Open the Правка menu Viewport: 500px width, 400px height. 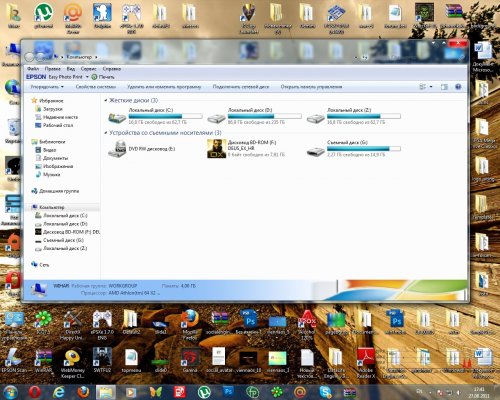pos(52,69)
